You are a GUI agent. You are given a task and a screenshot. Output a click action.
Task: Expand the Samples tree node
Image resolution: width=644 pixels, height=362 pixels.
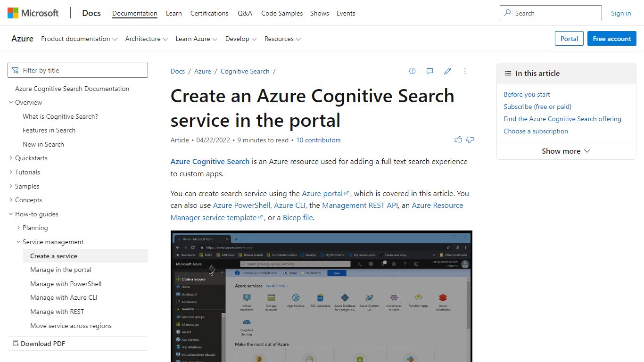11,186
